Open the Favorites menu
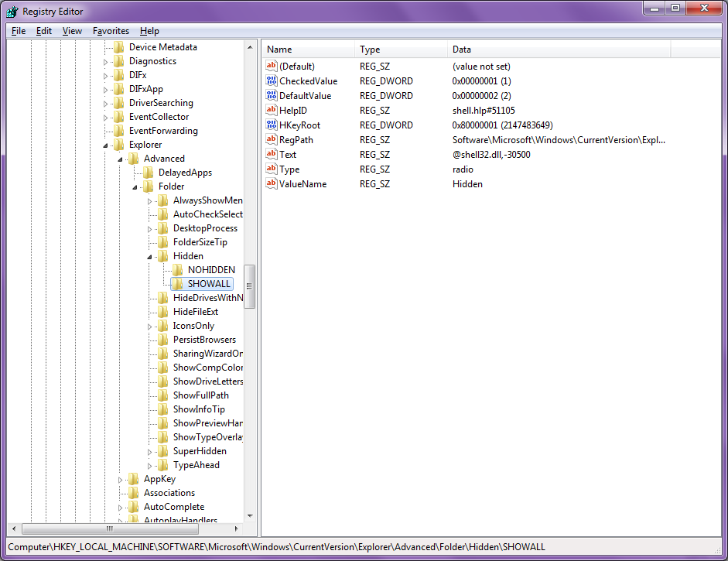728x561 pixels. click(111, 31)
